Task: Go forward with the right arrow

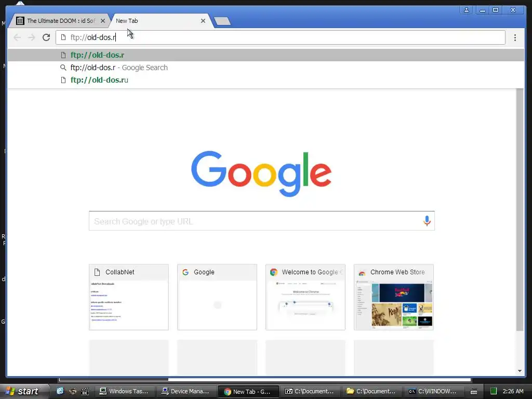Action: click(x=32, y=37)
